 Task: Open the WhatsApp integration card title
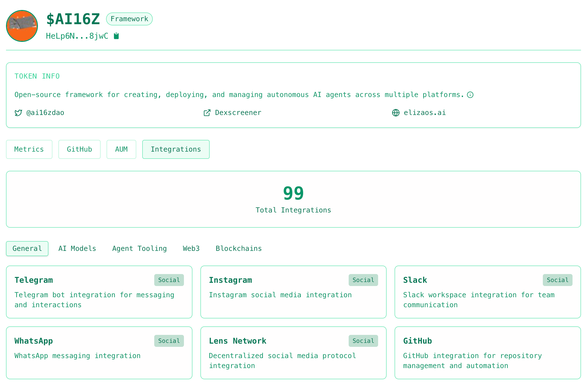point(34,341)
